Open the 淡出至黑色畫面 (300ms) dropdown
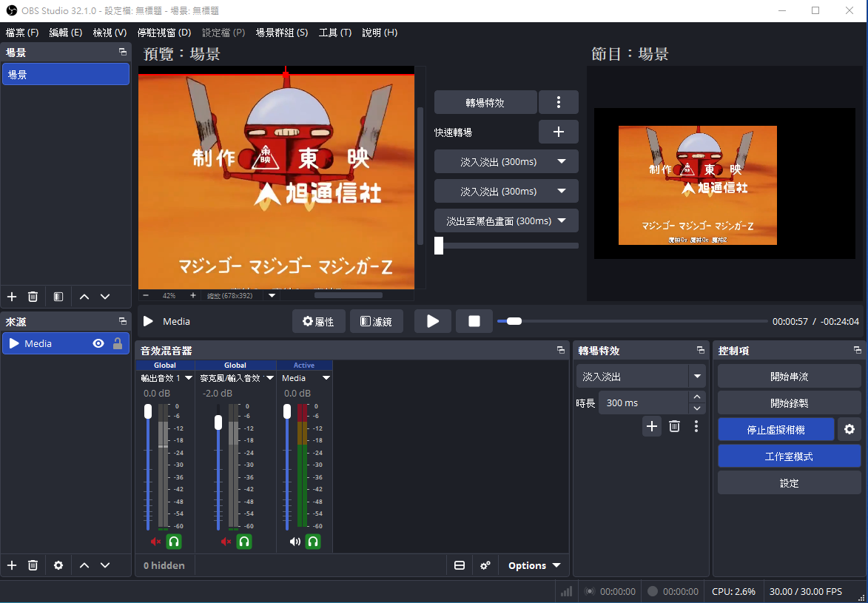 (x=506, y=220)
